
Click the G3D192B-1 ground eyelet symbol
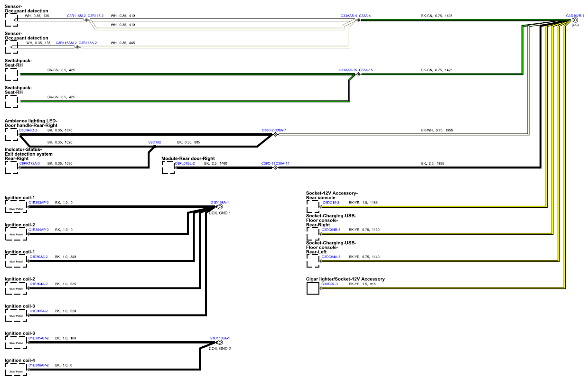tap(575, 20)
